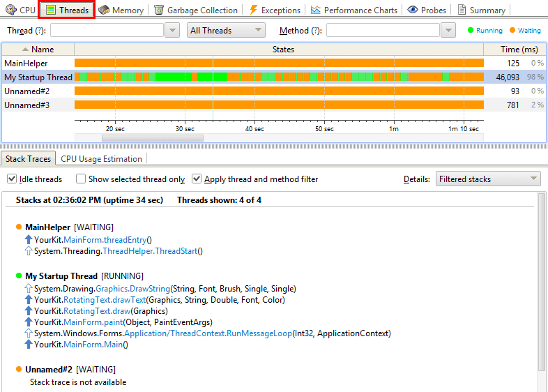This screenshot has height=392, width=548.
Task: Click the CPU tab icon
Action: (x=11, y=10)
